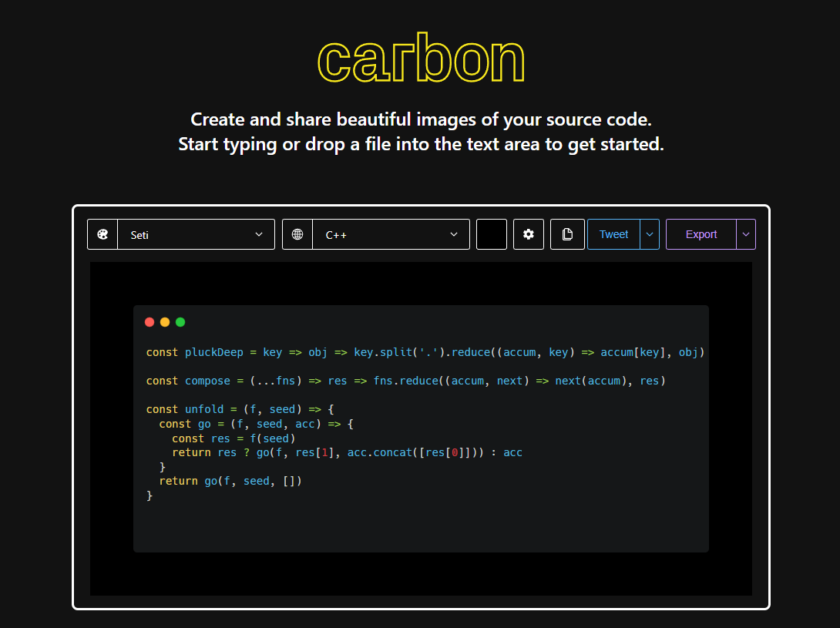Click 'key.split' in the pluckDeep line

(x=383, y=352)
